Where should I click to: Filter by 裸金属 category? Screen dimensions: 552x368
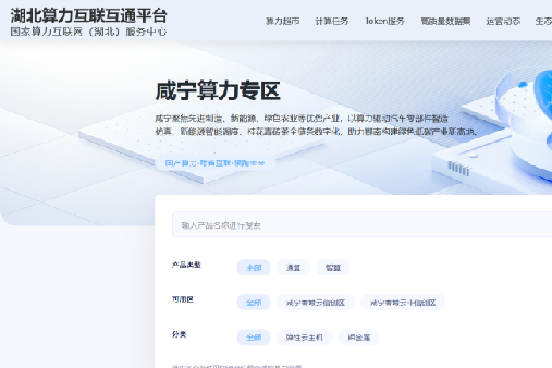(x=359, y=337)
